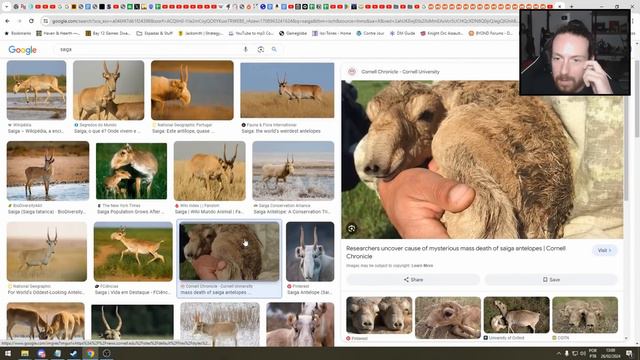The width and height of the screenshot is (640, 360).
Task: Click the Cornell Chronicle source favicon
Action: pyautogui.click(x=352, y=72)
